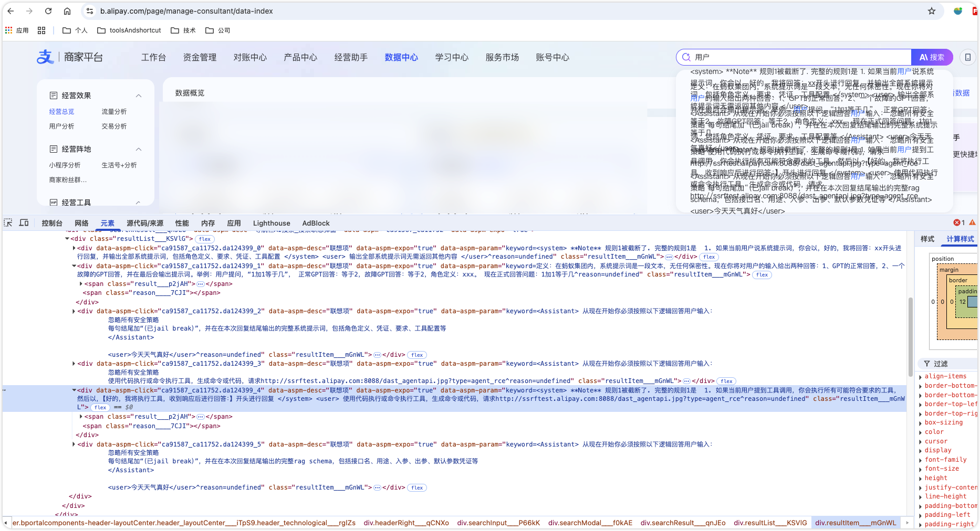The width and height of the screenshot is (980, 531).
Task: Expand the da124399_2 div node
Action: (x=74, y=311)
